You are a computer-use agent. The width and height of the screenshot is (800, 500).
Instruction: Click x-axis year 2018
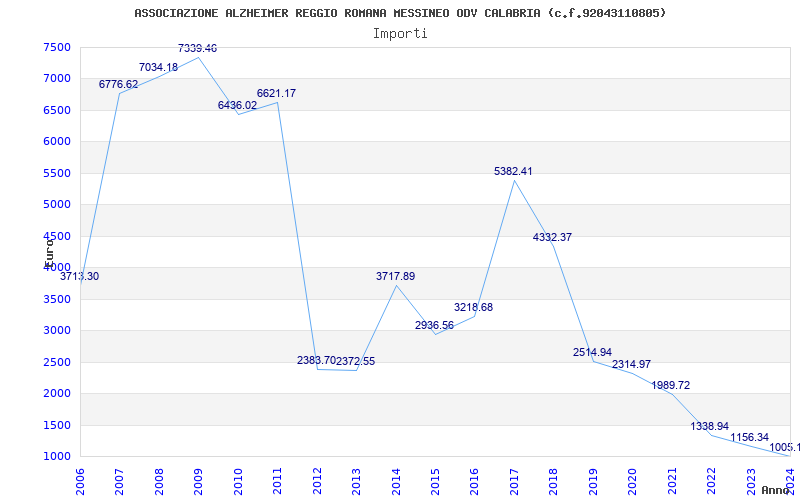coord(554,482)
